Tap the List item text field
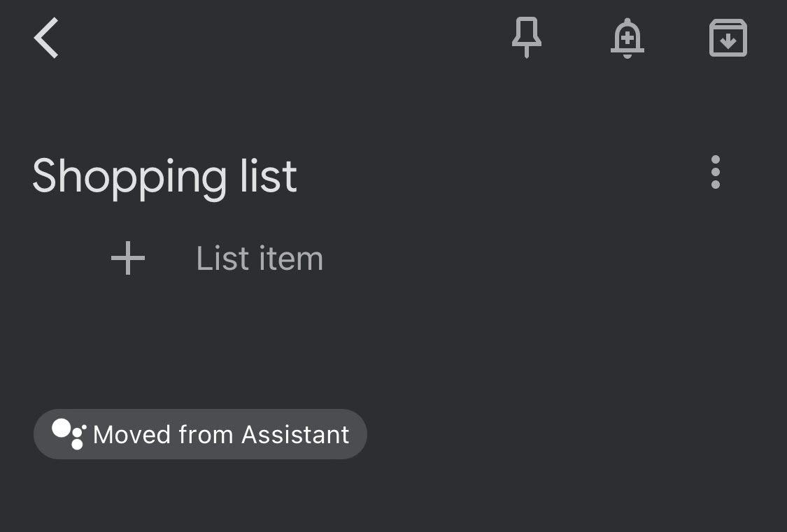The width and height of the screenshot is (787, 532). click(x=260, y=259)
